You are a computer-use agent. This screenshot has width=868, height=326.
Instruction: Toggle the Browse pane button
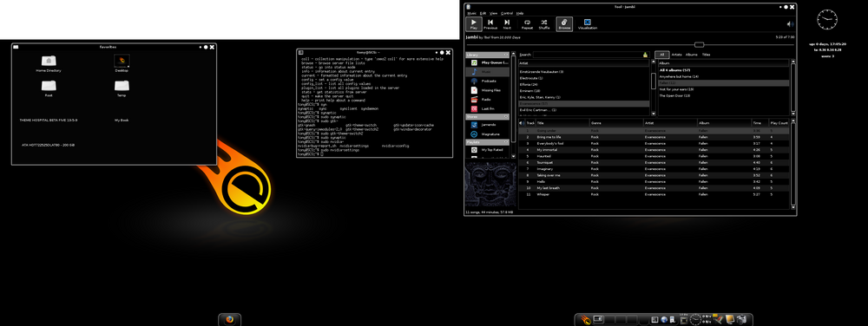(564, 23)
